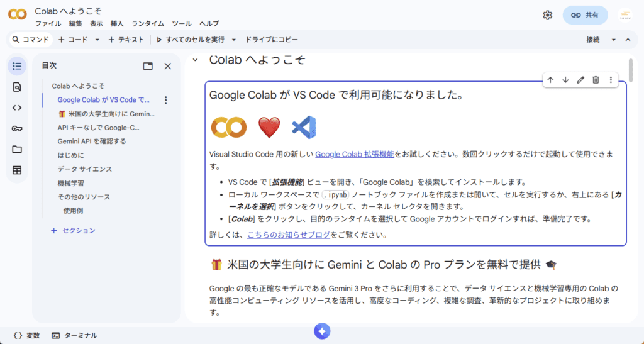Open the Files folder icon in sidebar
This screenshot has height=344, width=644.
(x=17, y=149)
